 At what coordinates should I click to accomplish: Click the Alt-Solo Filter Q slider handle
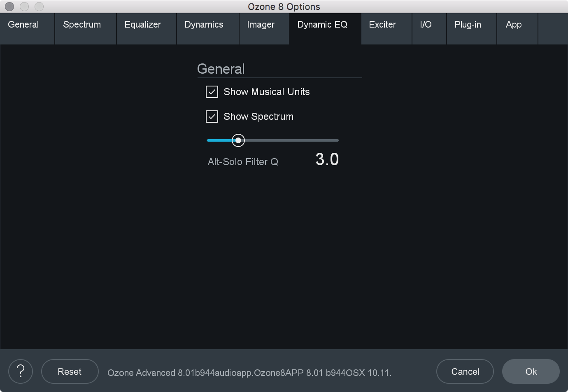[x=238, y=140]
